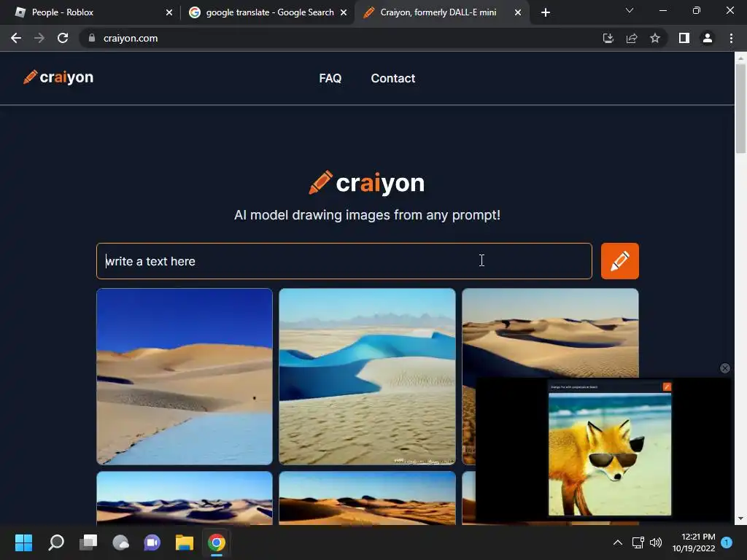The height and width of the screenshot is (560, 747).
Task: Open Windows taskbar search
Action: (55, 542)
